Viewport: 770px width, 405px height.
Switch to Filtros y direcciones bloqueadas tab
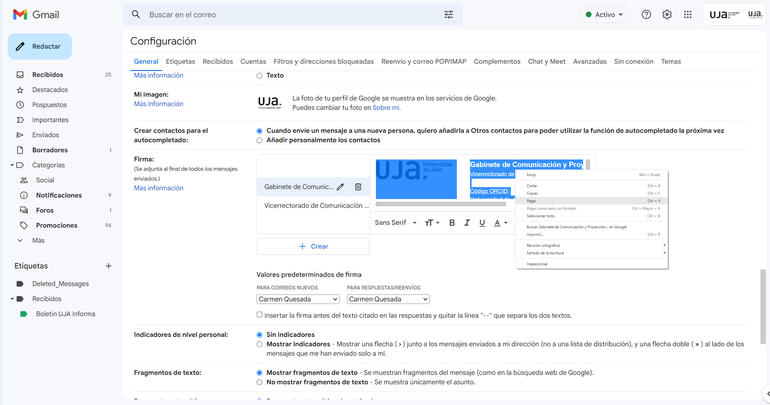(324, 61)
